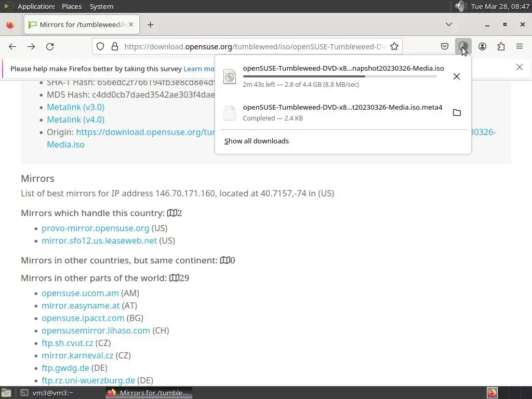Open a new browser tab
The image size is (532, 399).
150,24
